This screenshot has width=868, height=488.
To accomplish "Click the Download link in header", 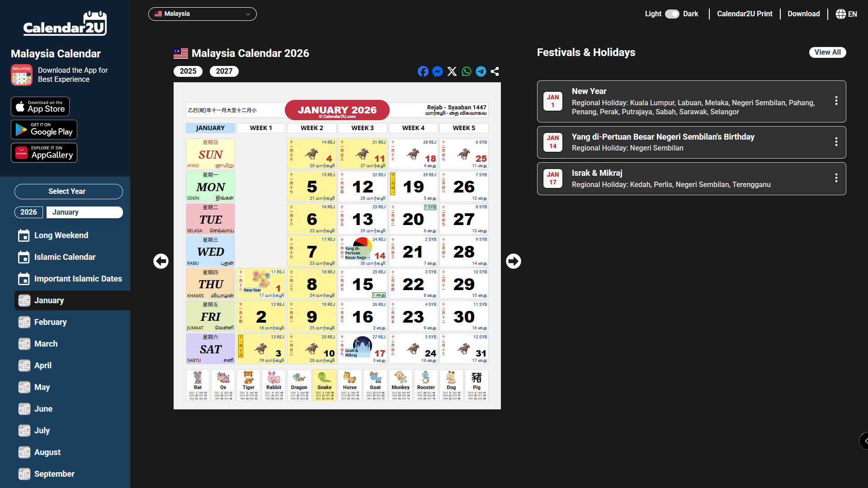I will click(x=803, y=14).
